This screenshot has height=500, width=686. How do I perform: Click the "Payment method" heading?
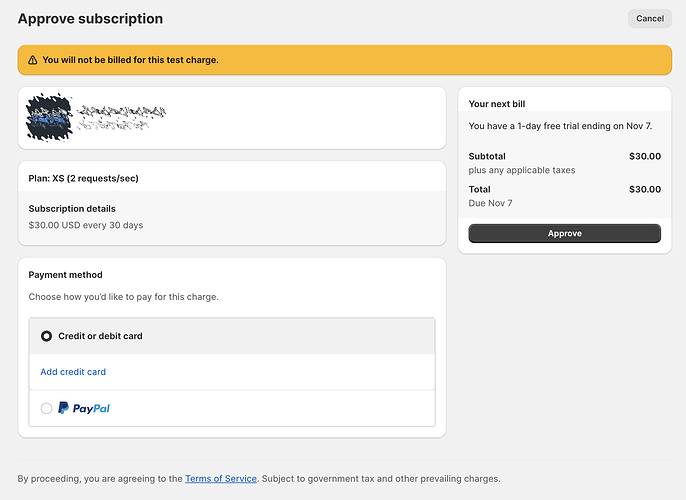[65, 275]
